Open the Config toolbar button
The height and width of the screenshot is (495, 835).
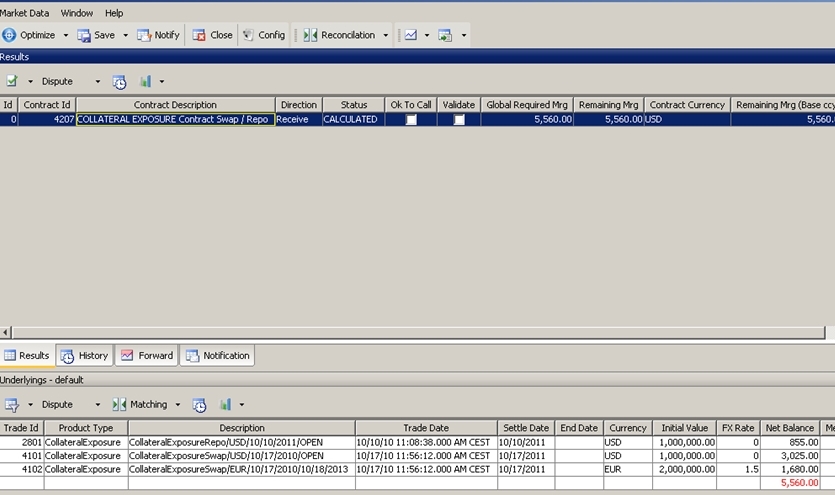[x=264, y=35]
